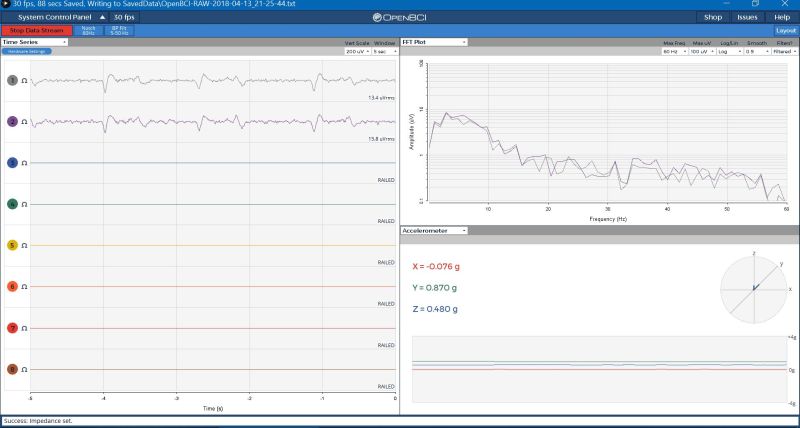The image size is (800, 428).
Task: Toggle channel 1 gray circle button
Action: coord(12,81)
